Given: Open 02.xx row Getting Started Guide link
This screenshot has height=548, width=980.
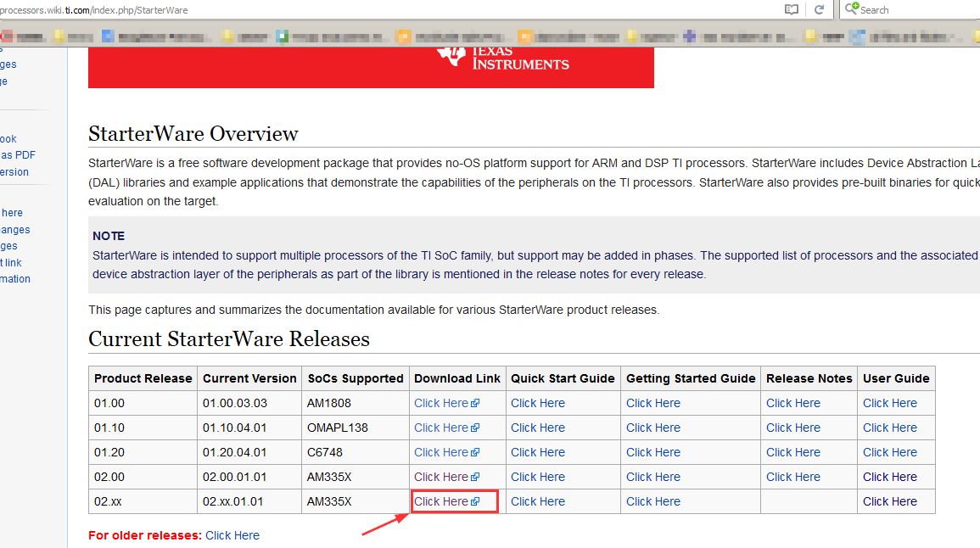Looking at the screenshot, I should pyautogui.click(x=653, y=501).
